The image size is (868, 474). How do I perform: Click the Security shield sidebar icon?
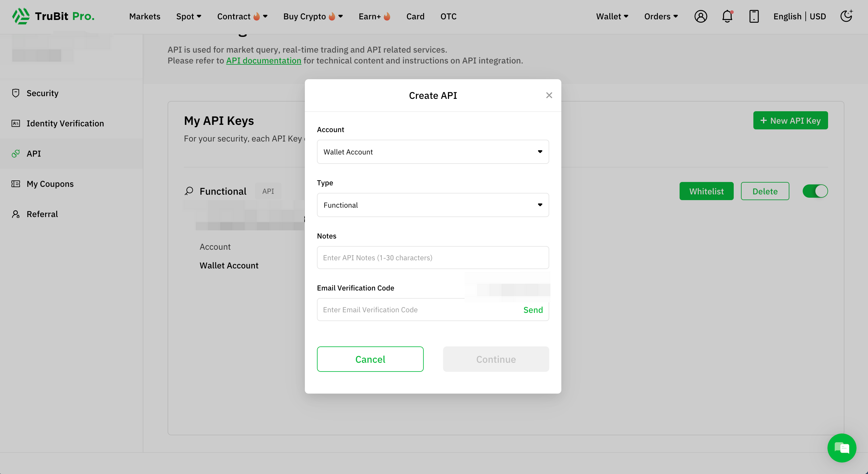pyautogui.click(x=15, y=93)
